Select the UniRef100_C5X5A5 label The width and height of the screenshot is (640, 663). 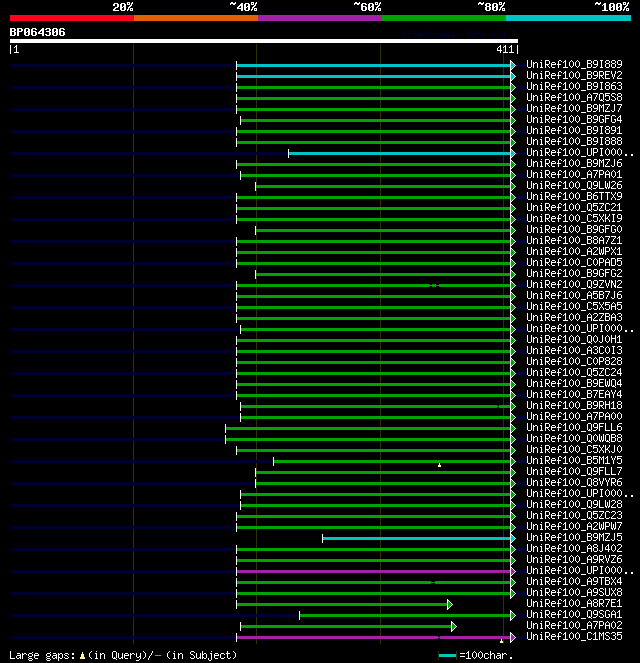574,306
